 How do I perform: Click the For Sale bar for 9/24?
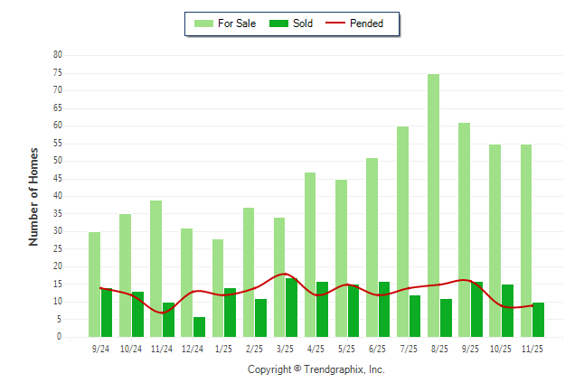coord(94,285)
